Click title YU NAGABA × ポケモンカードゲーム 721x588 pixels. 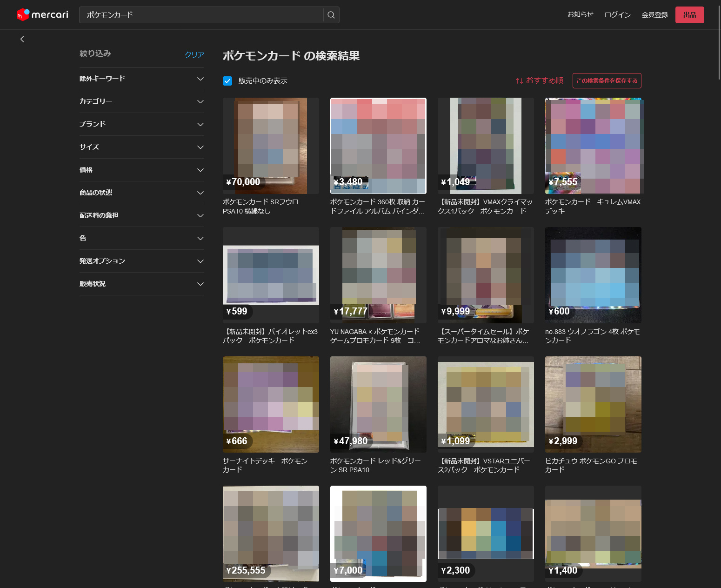point(375,336)
